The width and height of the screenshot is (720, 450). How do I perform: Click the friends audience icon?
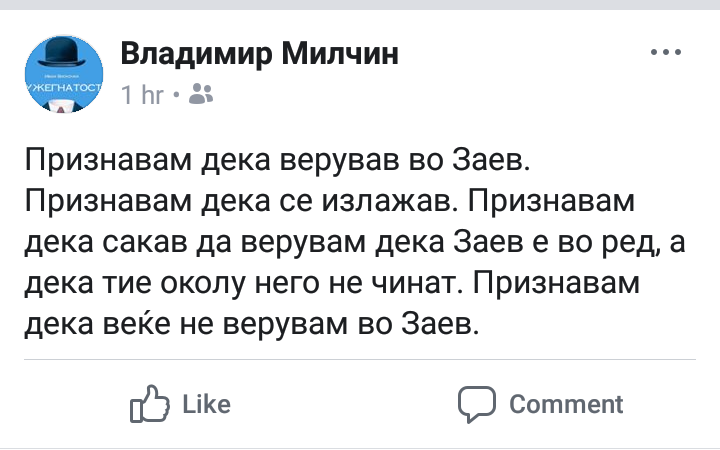(x=201, y=94)
